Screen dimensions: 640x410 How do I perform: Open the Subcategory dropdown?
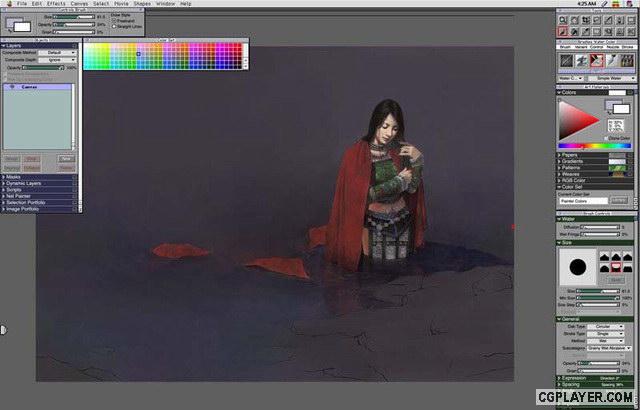point(609,348)
